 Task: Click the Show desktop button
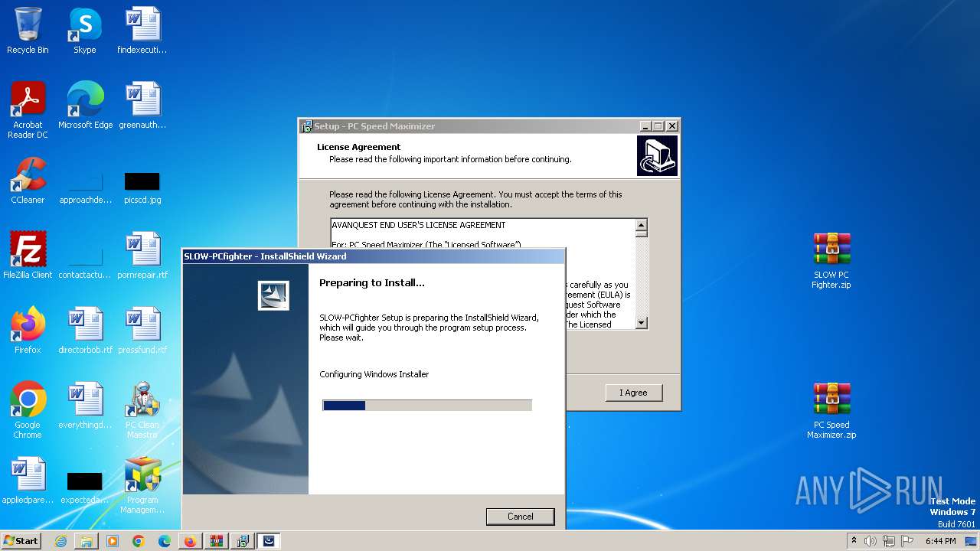point(972,541)
